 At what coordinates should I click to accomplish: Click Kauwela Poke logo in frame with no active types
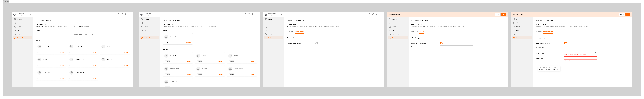15,14
